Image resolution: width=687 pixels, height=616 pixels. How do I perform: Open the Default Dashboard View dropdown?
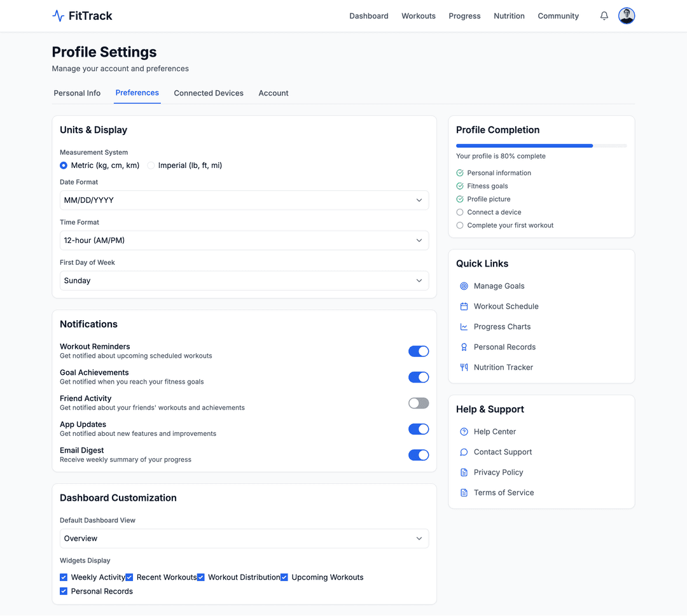tap(244, 538)
